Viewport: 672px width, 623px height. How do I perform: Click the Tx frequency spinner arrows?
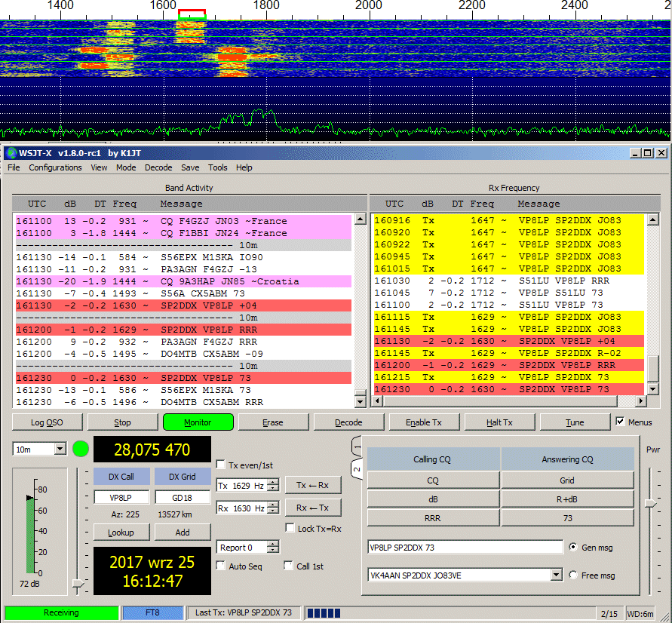(273, 485)
